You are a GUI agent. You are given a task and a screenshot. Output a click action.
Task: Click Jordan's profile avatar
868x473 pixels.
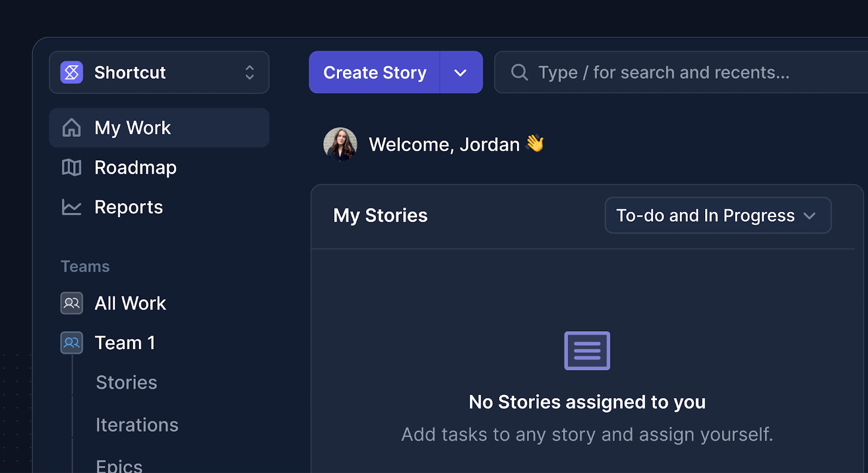(x=340, y=144)
